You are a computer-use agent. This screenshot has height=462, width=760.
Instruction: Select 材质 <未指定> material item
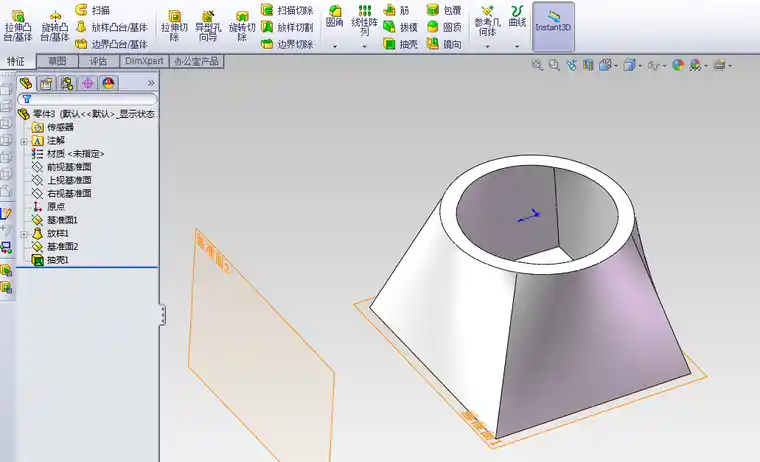68,154
